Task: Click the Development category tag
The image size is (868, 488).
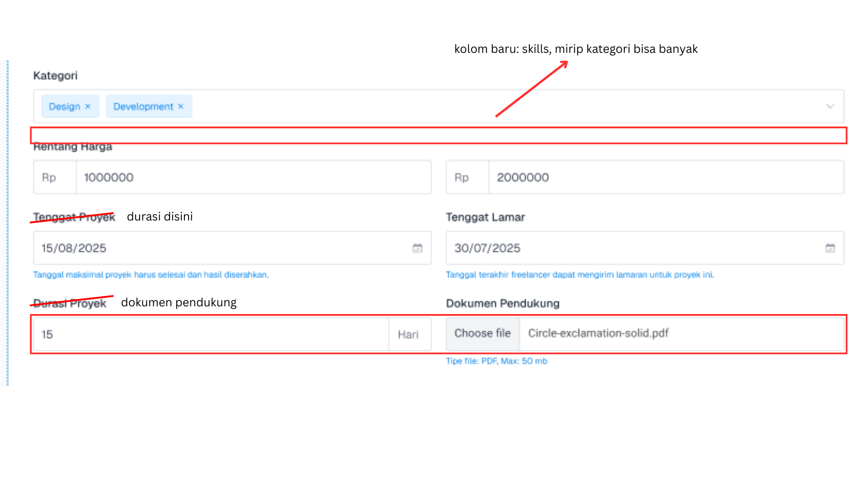Action: 143,107
